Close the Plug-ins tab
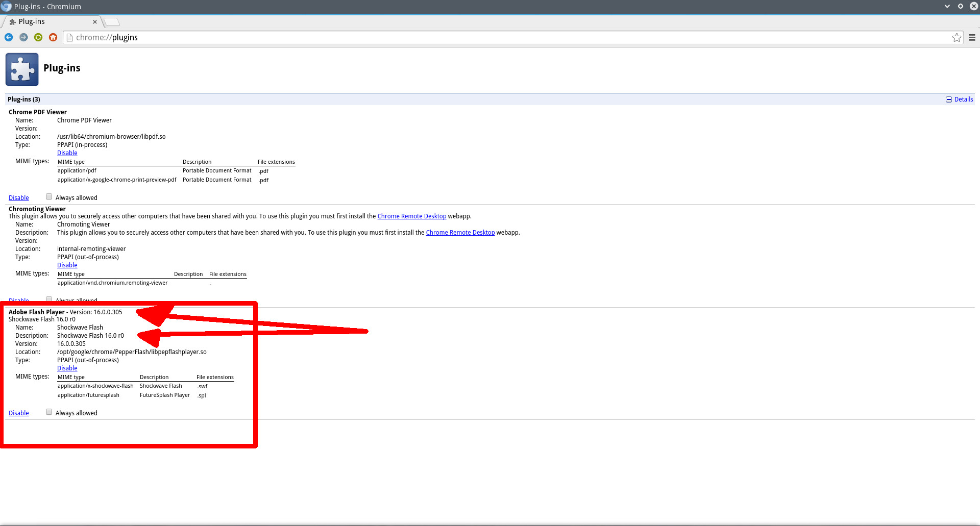Image resolution: width=980 pixels, height=526 pixels. pyautogui.click(x=95, y=22)
